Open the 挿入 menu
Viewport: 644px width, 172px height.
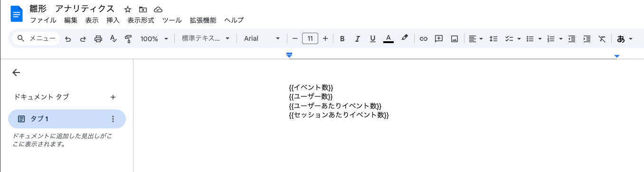(113, 20)
